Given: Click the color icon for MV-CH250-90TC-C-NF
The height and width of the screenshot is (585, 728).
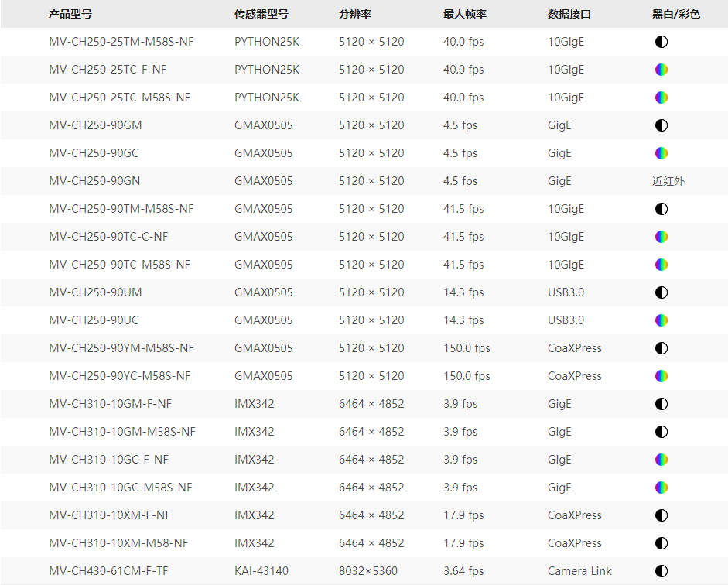Looking at the screenshot, I should [661, 237].
